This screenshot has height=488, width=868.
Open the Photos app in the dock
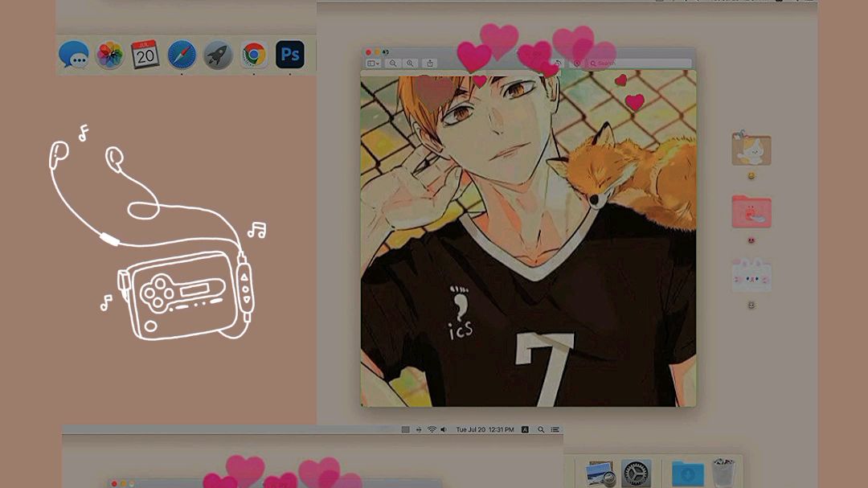(109, 55)
